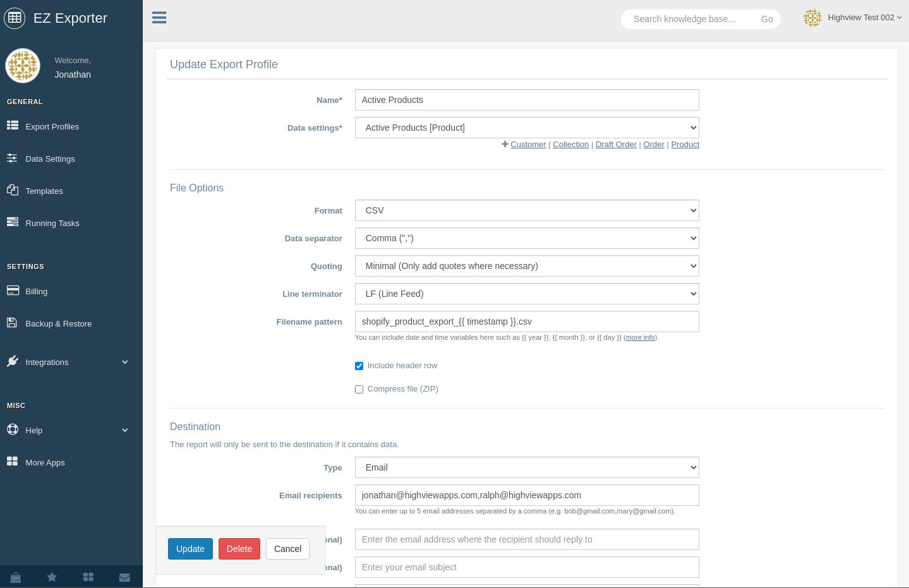Click the star icon in sidebar footer
The width and height of the screenshot is (909, 588).
52,577
